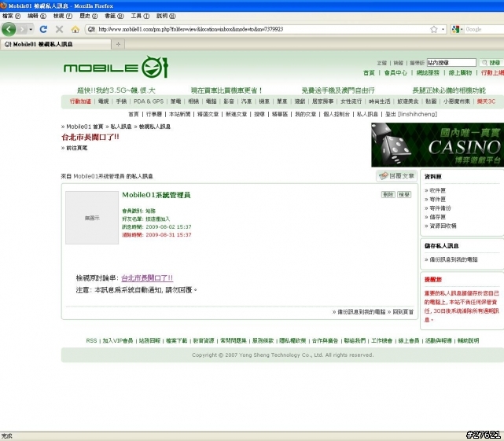504x441 pixels.
Task: Log out via 登出 [linshihcheng] link
Action: tap(411, 114)
